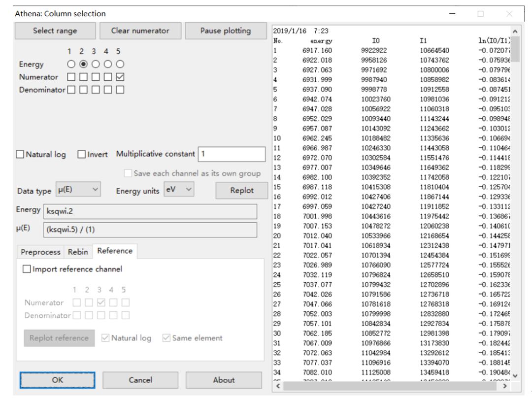Click the Select range button
The image size is (532, 401).
tap(55, 31)
